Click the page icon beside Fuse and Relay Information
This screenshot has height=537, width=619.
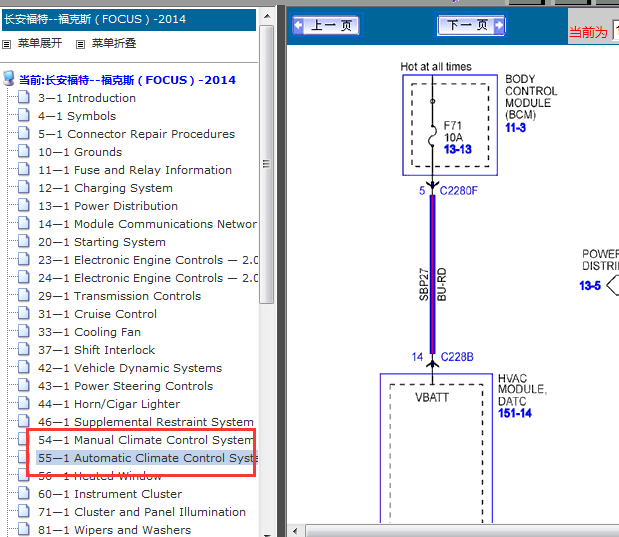tap(24, 169)
